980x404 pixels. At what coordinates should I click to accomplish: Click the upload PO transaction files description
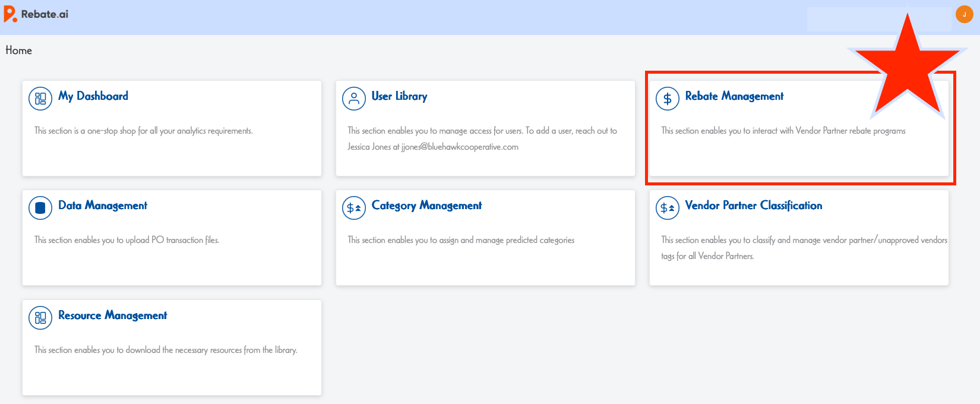point(127,240)
